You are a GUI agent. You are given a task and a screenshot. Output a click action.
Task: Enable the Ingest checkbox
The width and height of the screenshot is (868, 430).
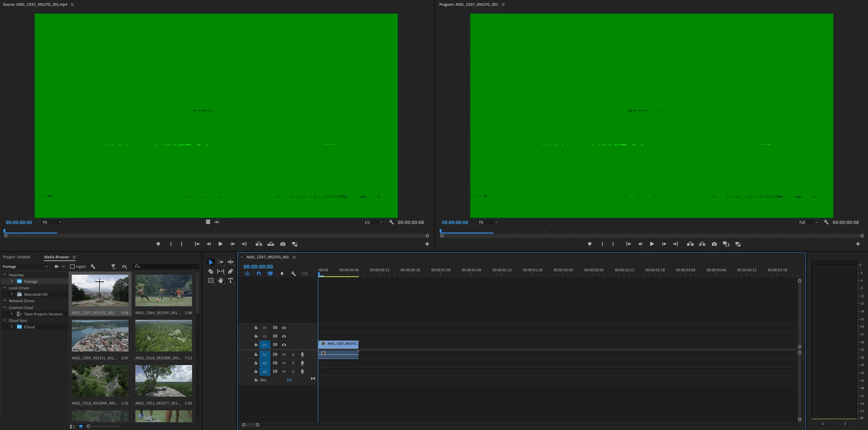(72, 266)
